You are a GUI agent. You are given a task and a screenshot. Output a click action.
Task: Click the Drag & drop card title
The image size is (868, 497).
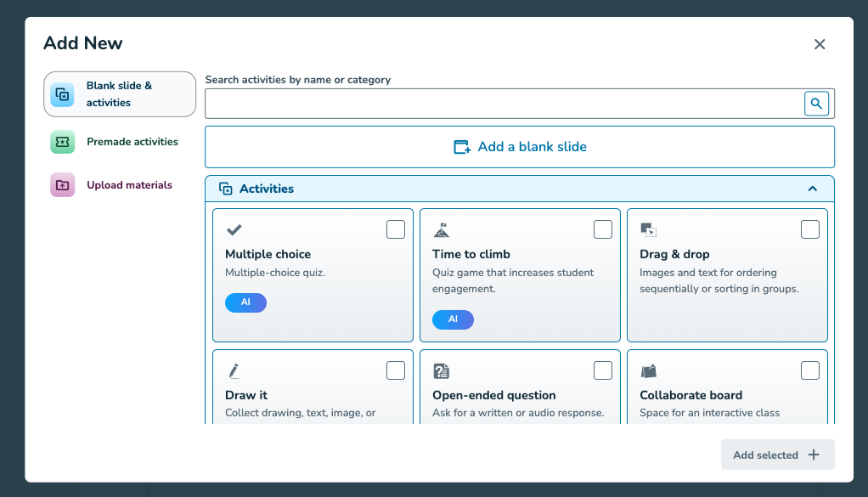[x=674, y=255]
